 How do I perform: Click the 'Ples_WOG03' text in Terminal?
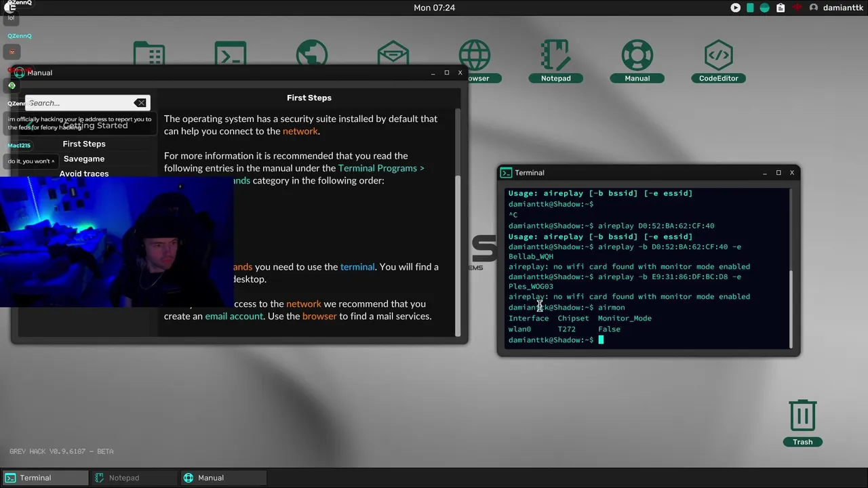(x=531, y=287)
